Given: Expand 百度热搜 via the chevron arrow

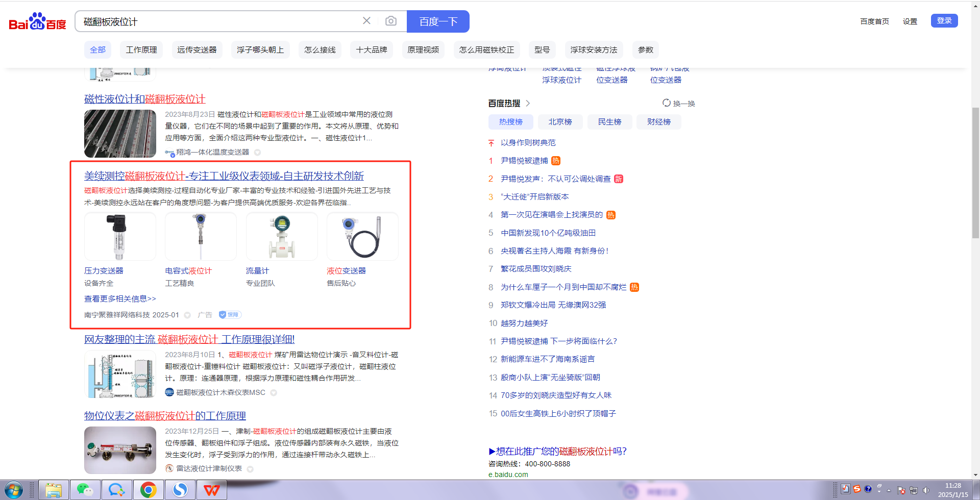Looking at the screenshot, I should [x=528, y=104].
